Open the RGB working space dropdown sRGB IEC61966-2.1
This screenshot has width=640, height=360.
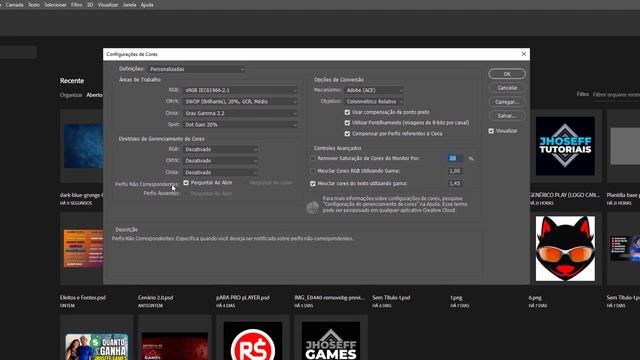(240, 90)
